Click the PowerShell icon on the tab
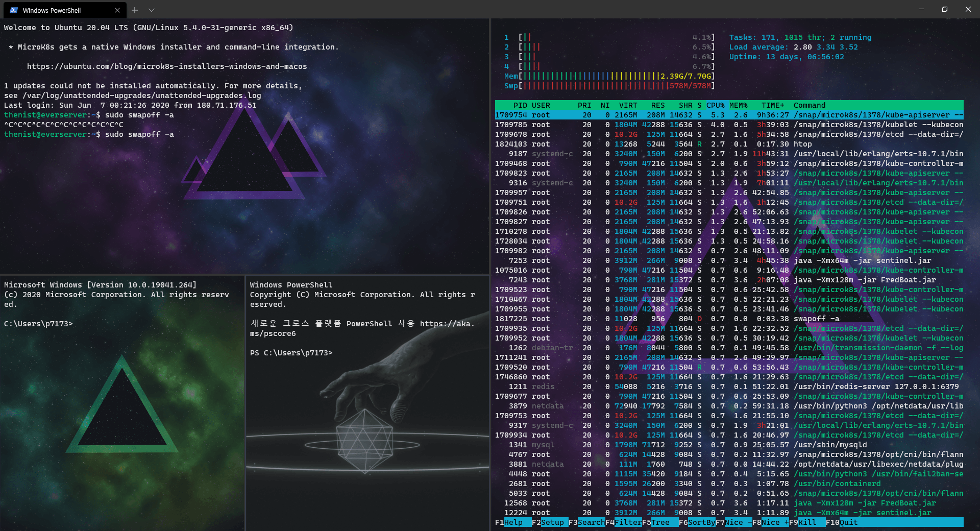Image resolution: width=980 pixels, height=531 pixels. 14,10
